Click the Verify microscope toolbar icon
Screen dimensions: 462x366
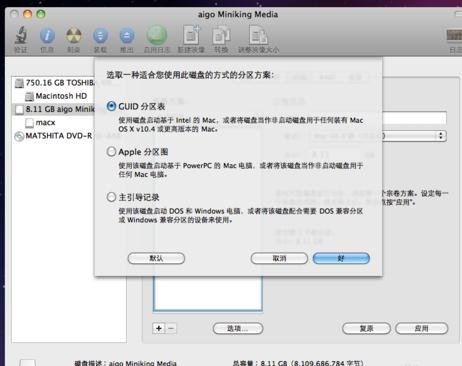coord(21,35)
